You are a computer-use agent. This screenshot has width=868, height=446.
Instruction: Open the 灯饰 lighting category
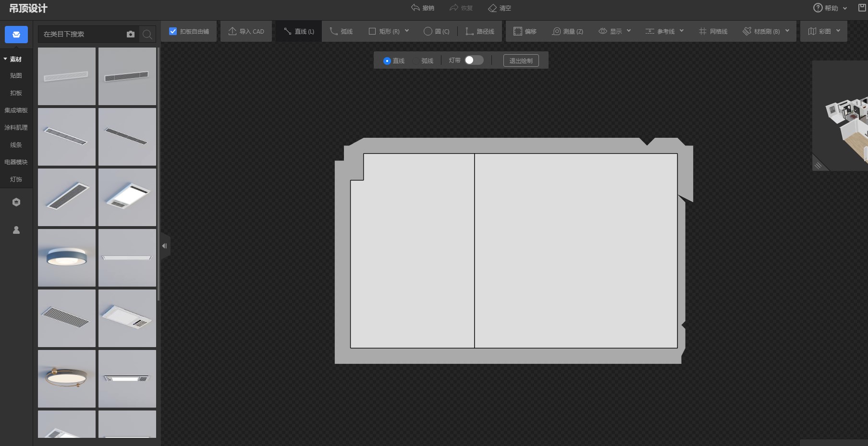click(x=16, y=179)
